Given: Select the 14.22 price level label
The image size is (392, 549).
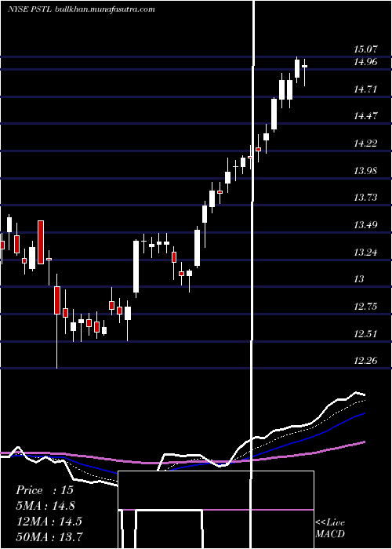Looking at the screenshot, I should (x=365, y=144).
